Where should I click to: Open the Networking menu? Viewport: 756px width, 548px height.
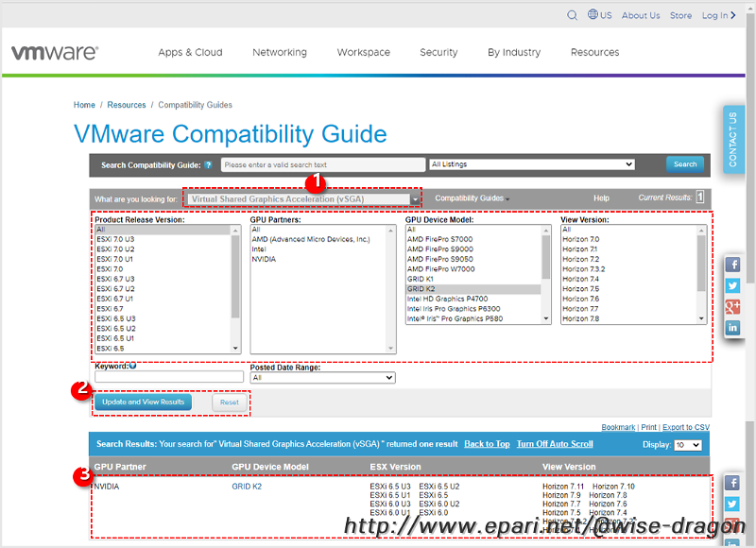click(280, 52)
